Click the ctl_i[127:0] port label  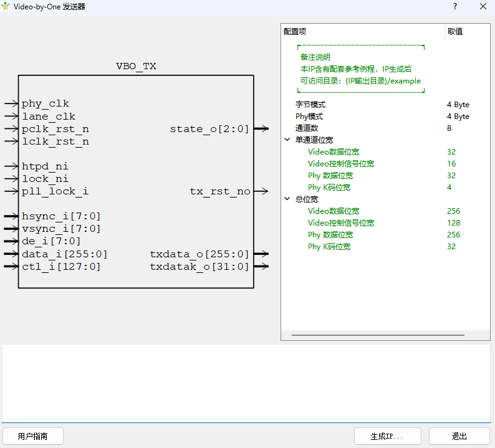click(x=61, y=267)
